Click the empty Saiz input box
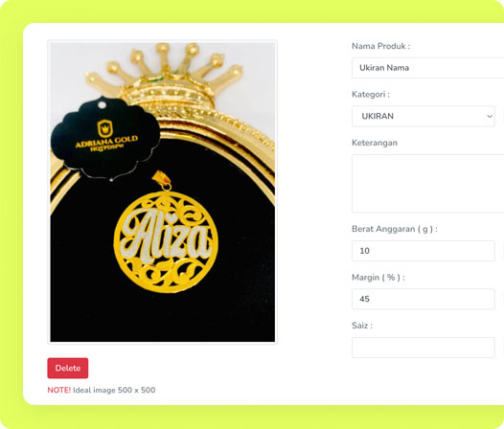This screenshot has height=429, width=504. [424, 348]
